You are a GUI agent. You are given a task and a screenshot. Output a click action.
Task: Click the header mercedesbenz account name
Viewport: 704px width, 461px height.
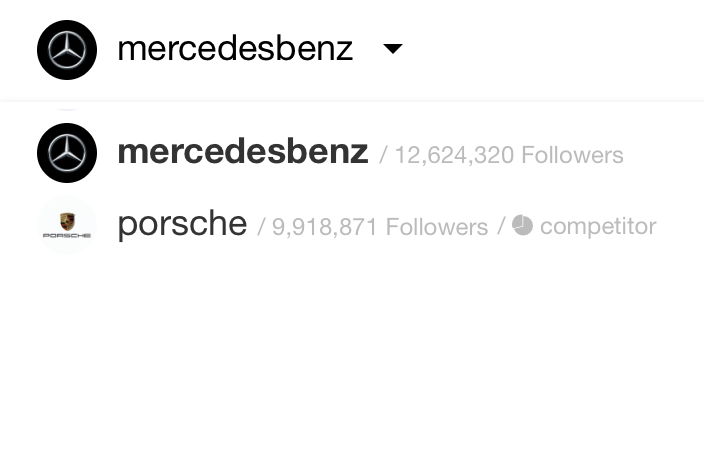pyautogui.click(x=235, y=48)
